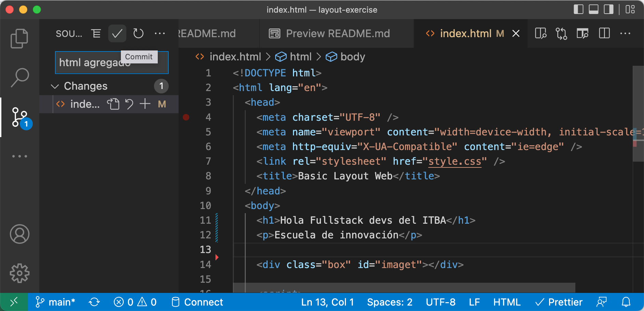The image size is (644, 311).
Task: Open branch picker main* in status bar
Action: (x=55, y=302)
